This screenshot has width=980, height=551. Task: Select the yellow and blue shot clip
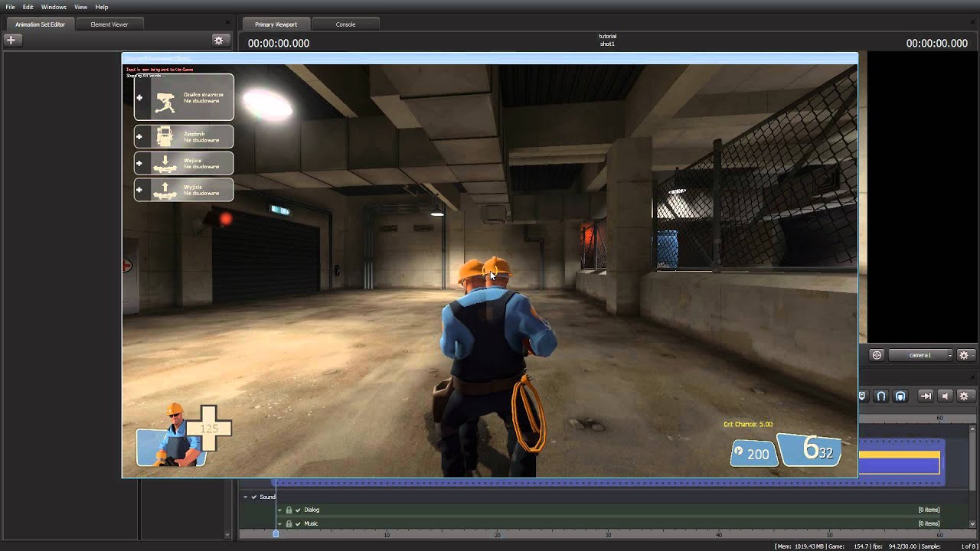click(899, 462)
